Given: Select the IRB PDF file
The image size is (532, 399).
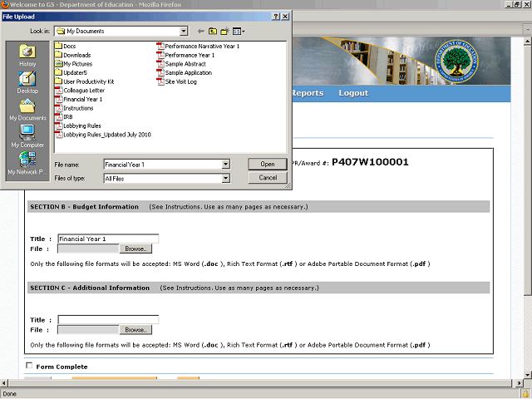Looking at the screenshot, I should [64, 116].
